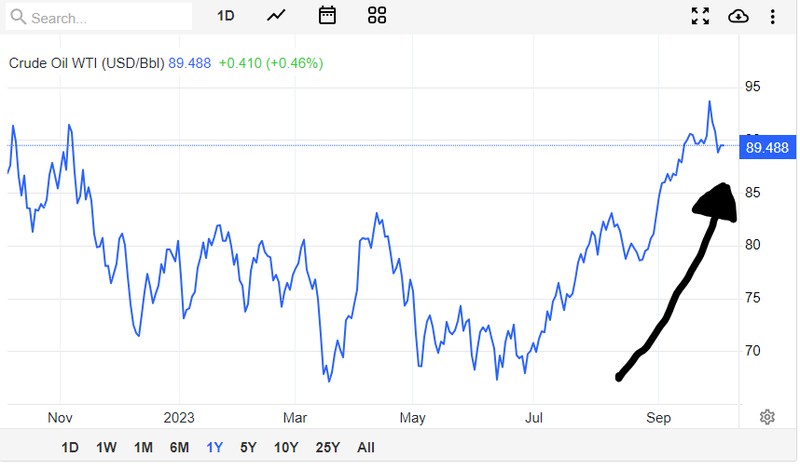This screenshot has height=470, width=800.
Task: Click the 2023 date axis label
Action: 179,418
